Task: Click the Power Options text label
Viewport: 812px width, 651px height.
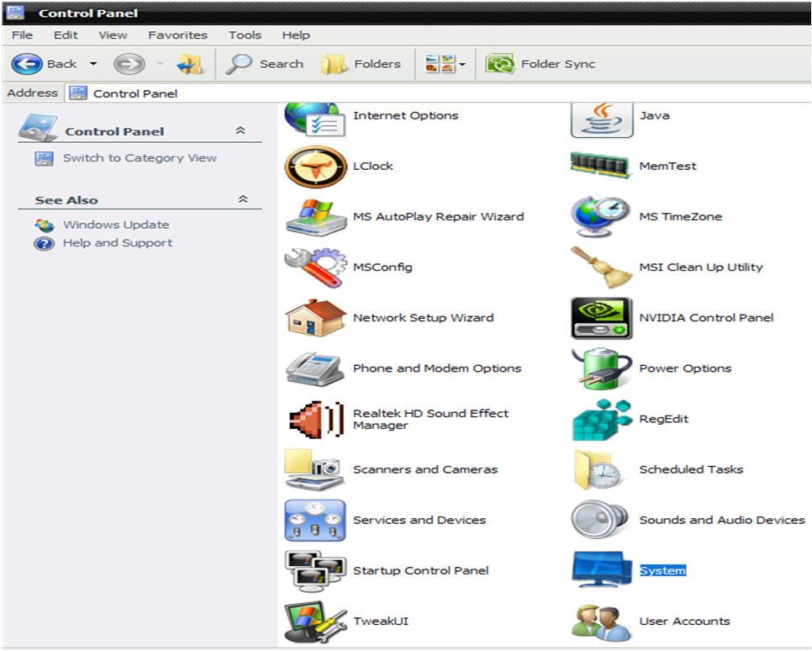Action: point(685,368)
